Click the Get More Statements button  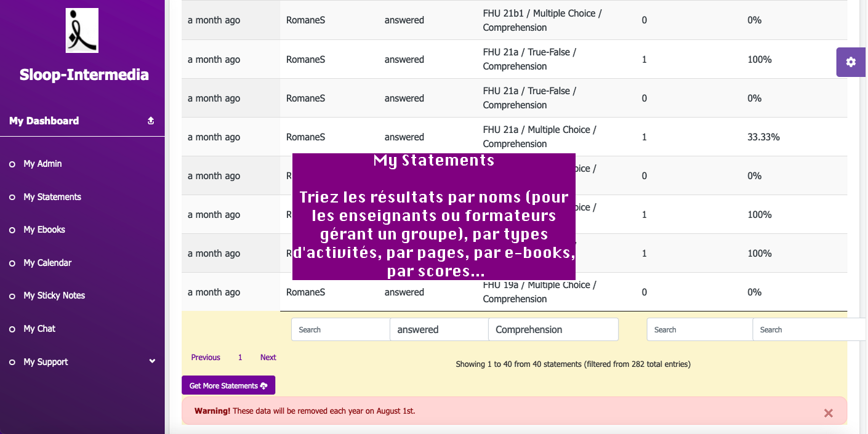[228, 385]
